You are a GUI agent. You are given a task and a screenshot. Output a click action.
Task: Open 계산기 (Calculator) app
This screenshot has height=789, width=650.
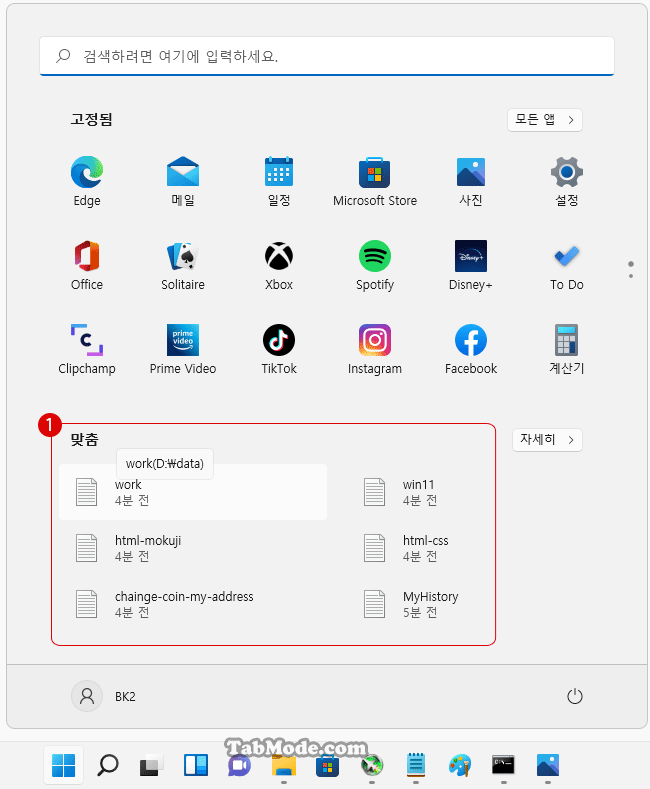566,349
